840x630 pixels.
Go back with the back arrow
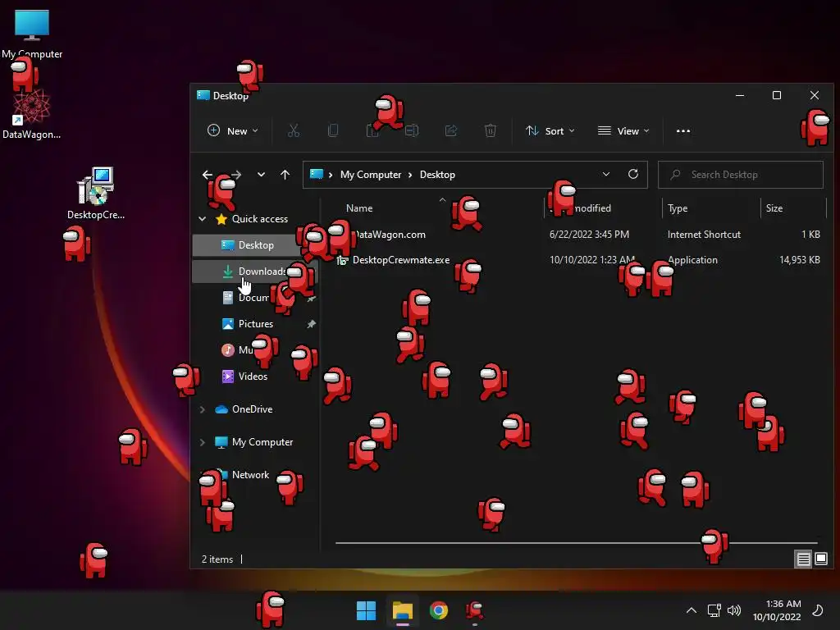click(208, 175)
